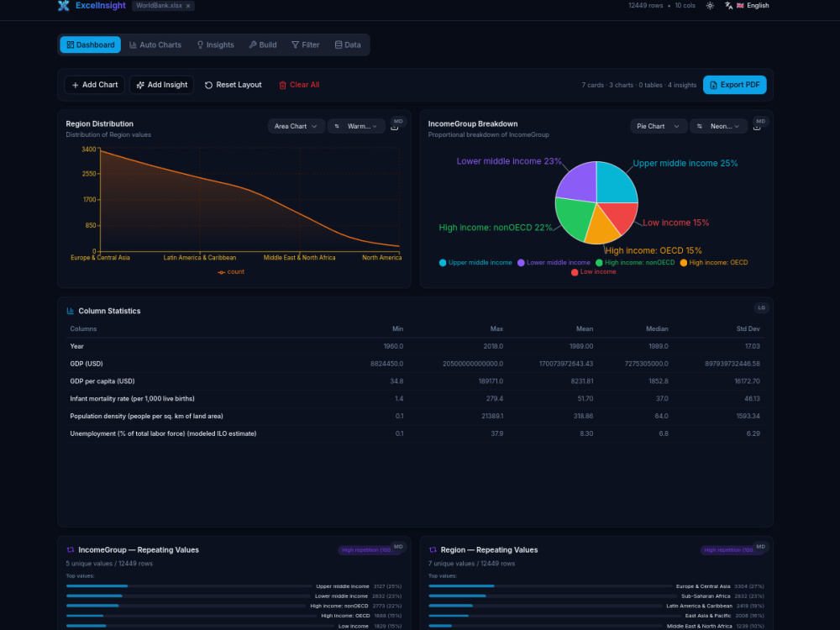
Task: Click the MD badge on IncomeGroup Repeating Values card
Action: (398, 547)
